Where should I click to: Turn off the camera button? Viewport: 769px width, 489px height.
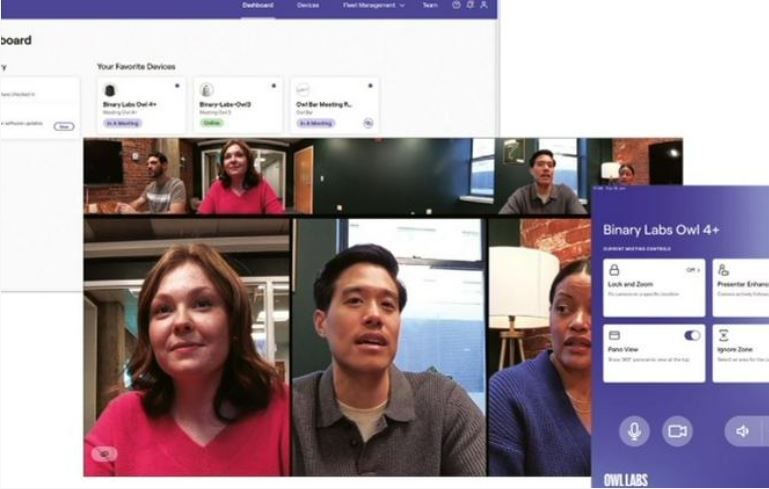[677, 431]
